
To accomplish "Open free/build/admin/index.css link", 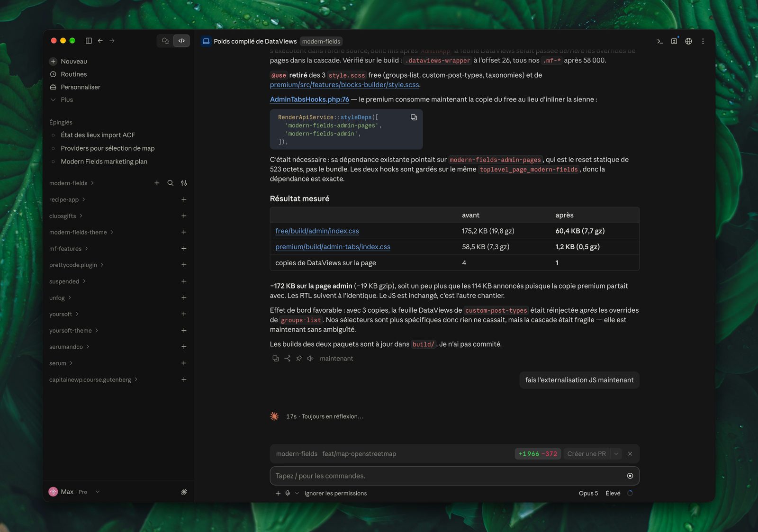I will 317,231.
